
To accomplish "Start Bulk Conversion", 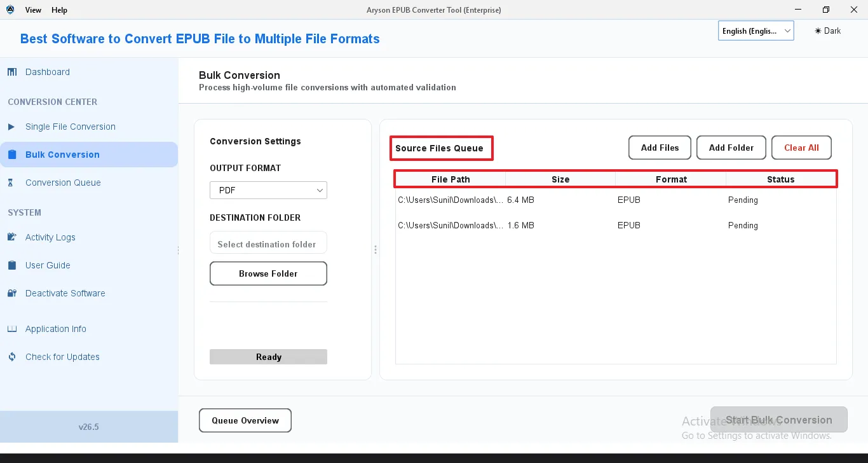I will [x=779, y=420].
